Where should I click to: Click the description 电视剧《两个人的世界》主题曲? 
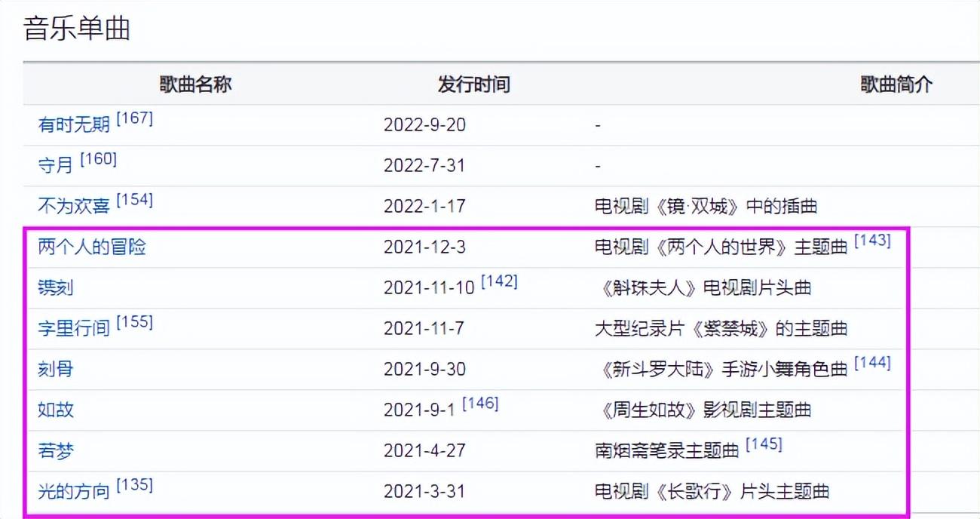pos(721,247)
